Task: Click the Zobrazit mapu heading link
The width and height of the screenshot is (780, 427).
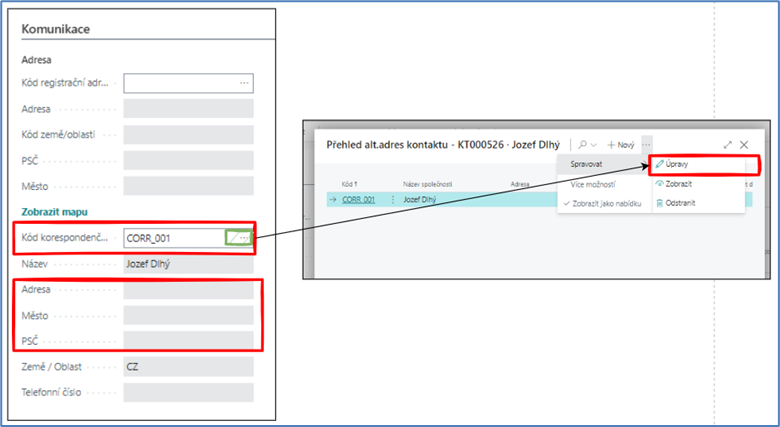Action: click(54, 212)
